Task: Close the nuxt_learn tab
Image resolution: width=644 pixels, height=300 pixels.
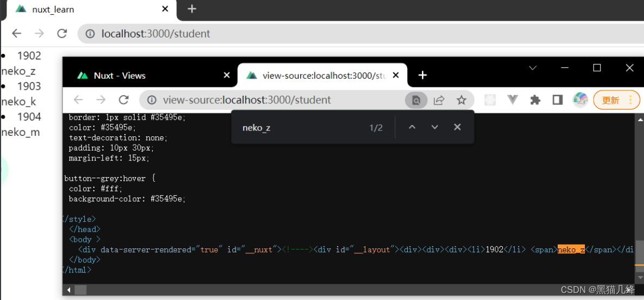Action: pos(165,9)
